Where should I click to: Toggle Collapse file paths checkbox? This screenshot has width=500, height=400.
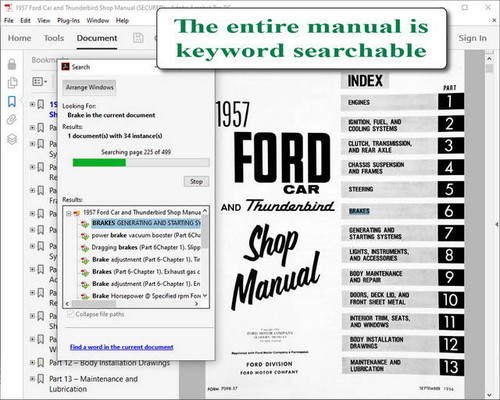tap(70, 314)
